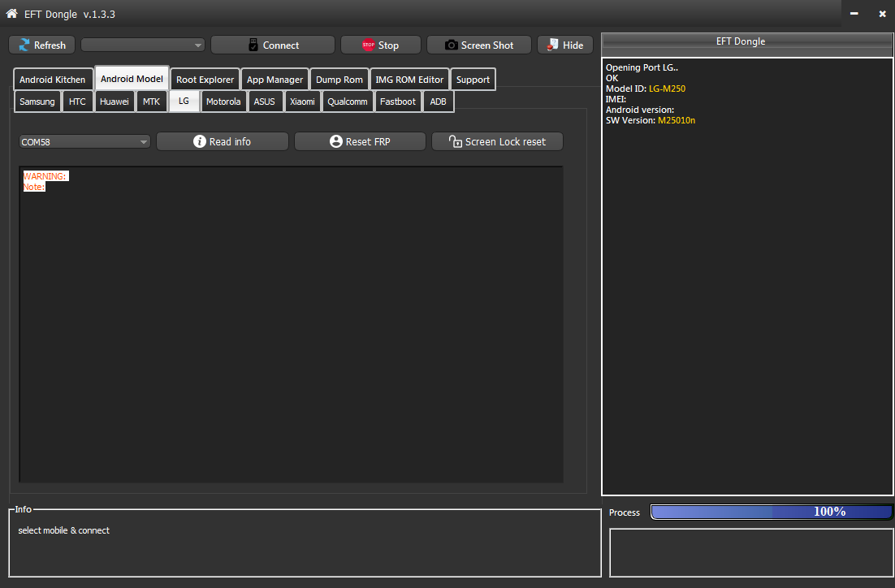
Task: Select the ADB tab
Action: [438, 102]
